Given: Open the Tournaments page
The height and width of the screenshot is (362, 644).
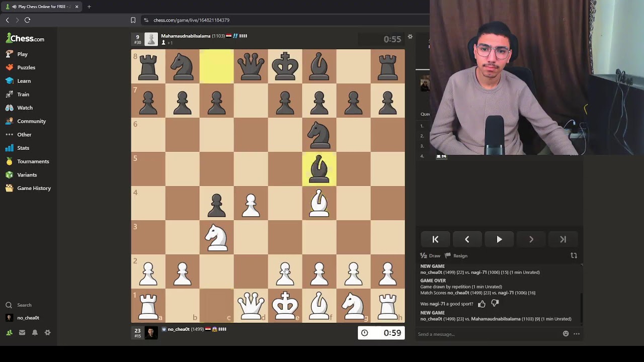Looking at the screenshot, I should [27, 161].
